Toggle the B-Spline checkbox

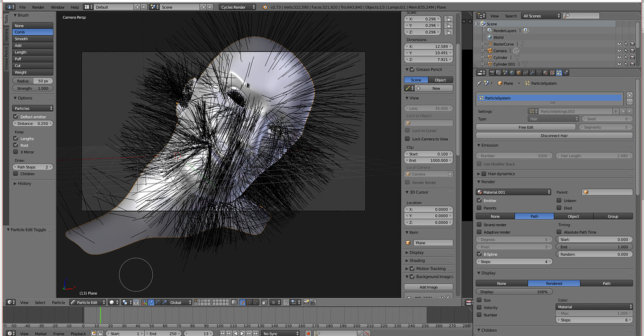[479, 254]
